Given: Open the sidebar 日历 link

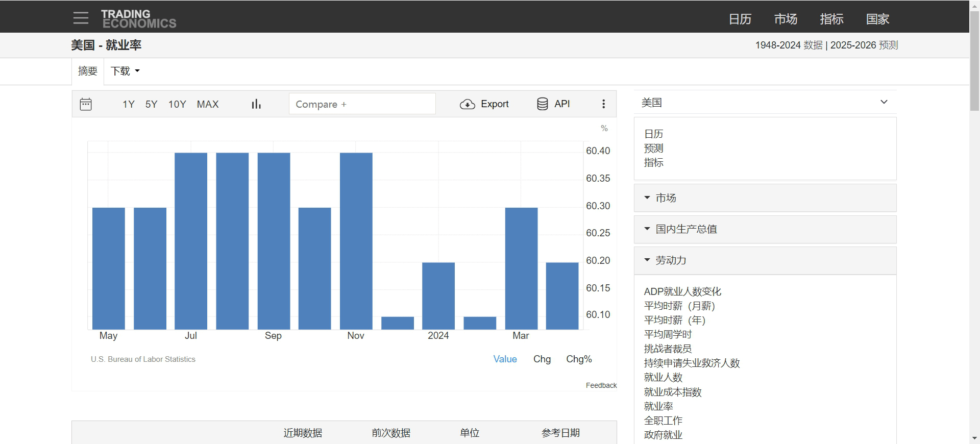Looking at the screenshot, I should (653, 134).
